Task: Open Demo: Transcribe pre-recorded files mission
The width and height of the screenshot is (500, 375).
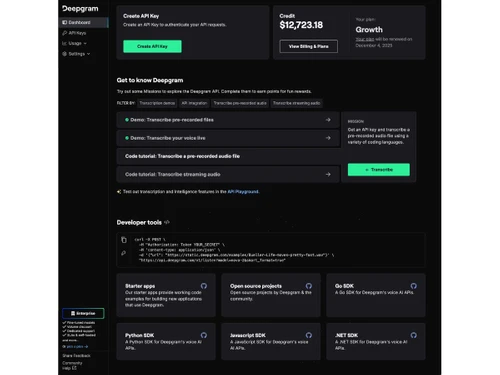Action: pos(228,120)
